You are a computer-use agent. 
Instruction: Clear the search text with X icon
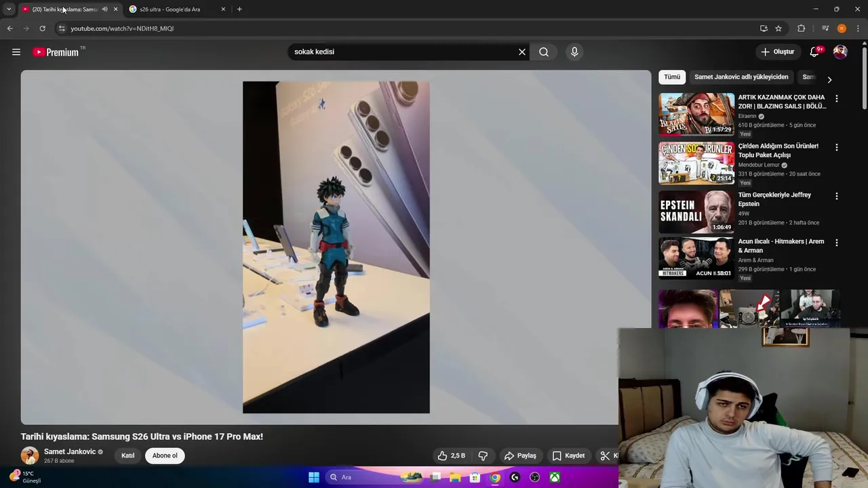point(522,52)
